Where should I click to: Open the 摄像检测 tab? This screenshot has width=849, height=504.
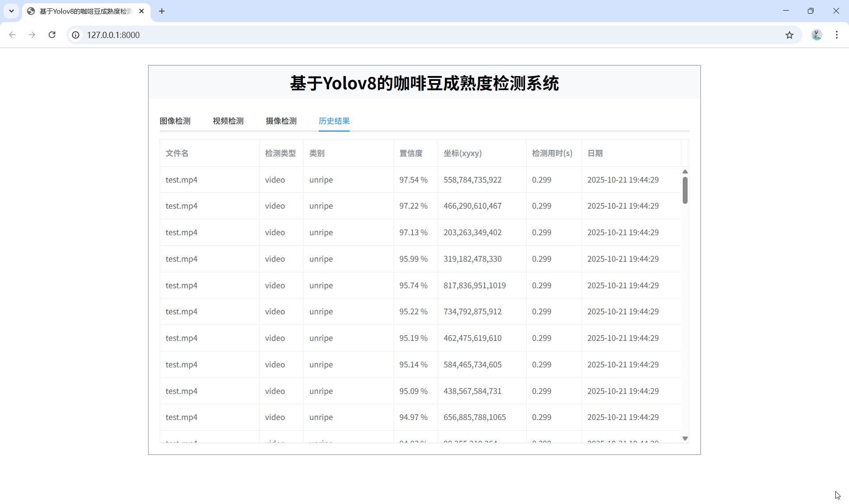pyautogui.click(x=281, y=121)
